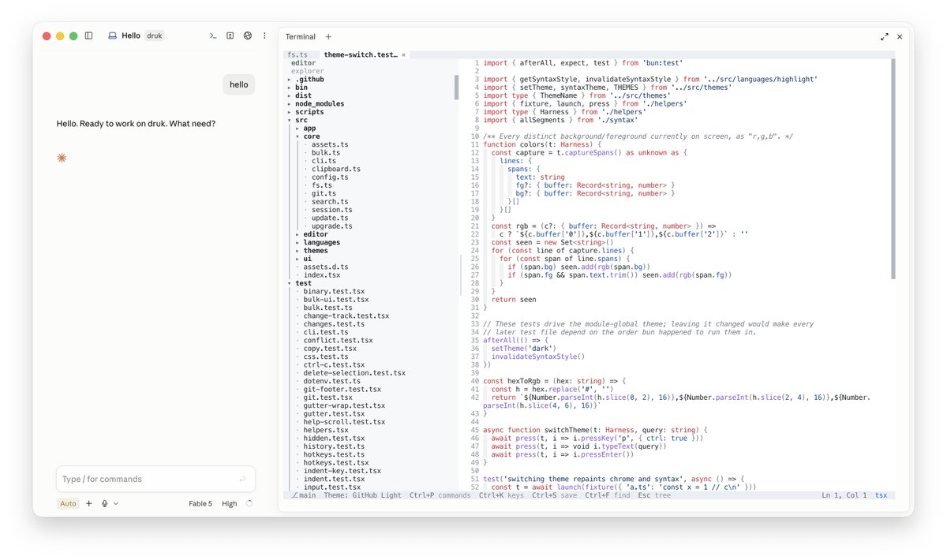Click the file tree scrollbar thumb
The height and width of the screenshot is (560, 947).
pyautogui.click(x=456, y=88)
